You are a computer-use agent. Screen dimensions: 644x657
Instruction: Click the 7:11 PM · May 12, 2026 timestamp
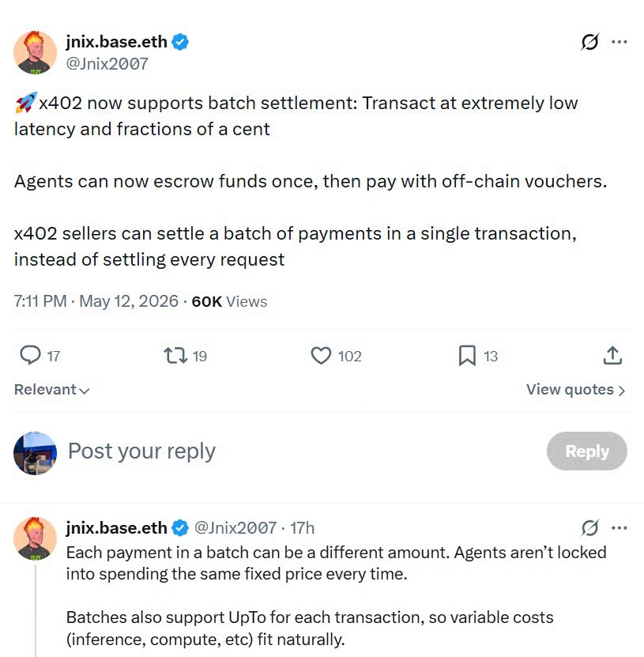coord(96,301)
